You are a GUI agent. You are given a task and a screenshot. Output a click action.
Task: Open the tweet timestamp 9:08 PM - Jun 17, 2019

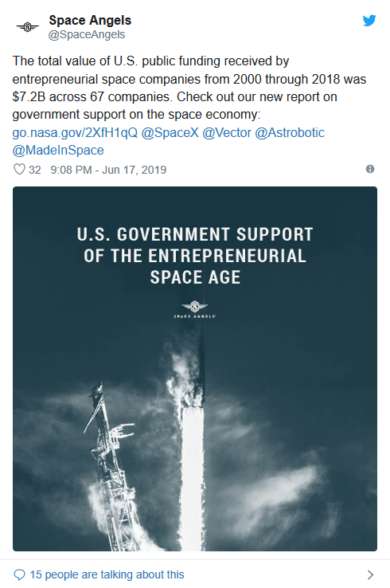click(x=108, y=170)
